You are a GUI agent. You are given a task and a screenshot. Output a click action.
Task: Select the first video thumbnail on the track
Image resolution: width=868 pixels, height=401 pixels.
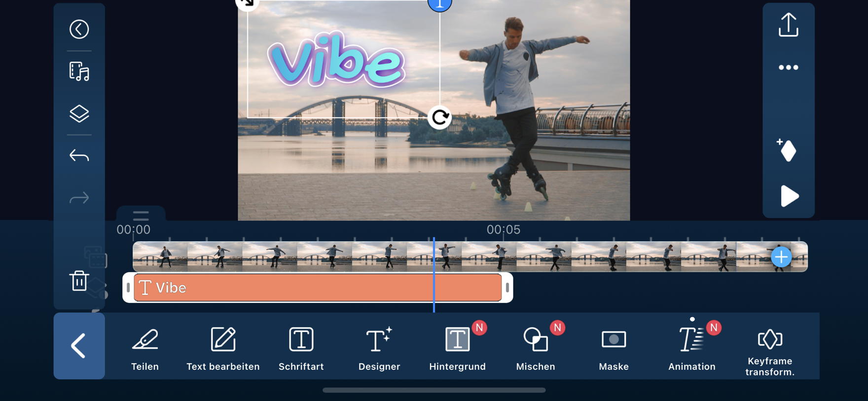pyautogui.click(x=160, y=256)
